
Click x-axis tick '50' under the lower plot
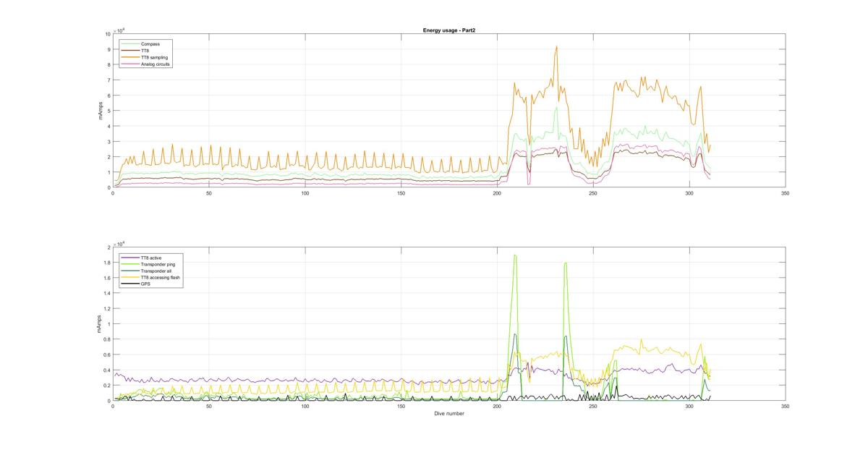[209, 407]
